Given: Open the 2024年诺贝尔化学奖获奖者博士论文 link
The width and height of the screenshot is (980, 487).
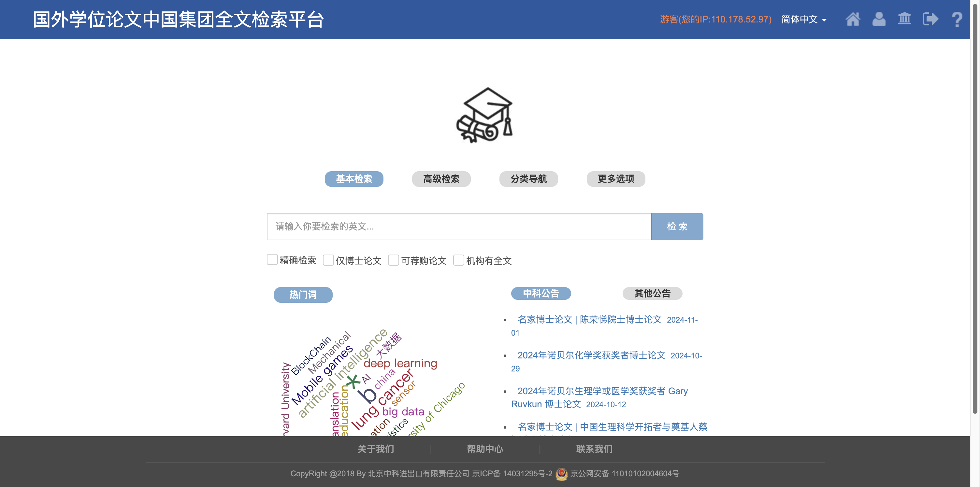Looking at the screenshot, I should tap(591, 355).
